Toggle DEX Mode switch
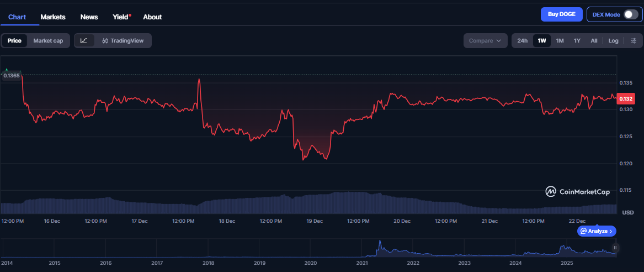This screenshot has height=272, width=644. click(x=630, y=14)
